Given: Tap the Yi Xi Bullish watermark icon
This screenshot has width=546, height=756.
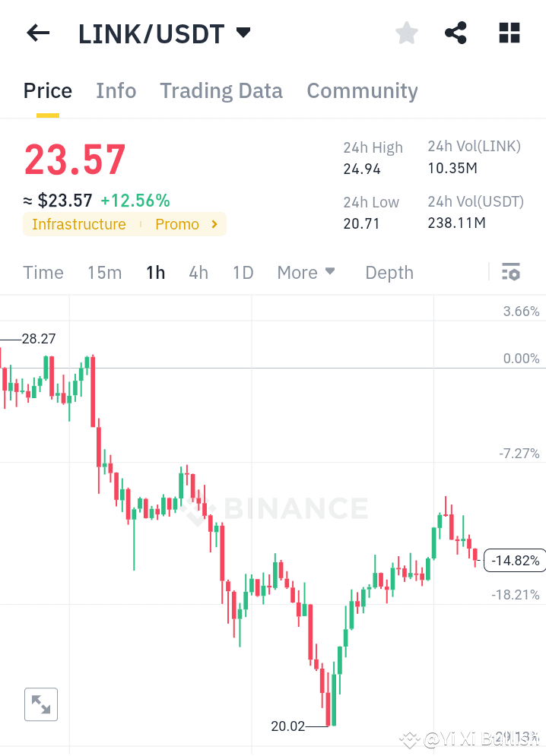Looking at the screenshot, I should (x=410, y=738).
